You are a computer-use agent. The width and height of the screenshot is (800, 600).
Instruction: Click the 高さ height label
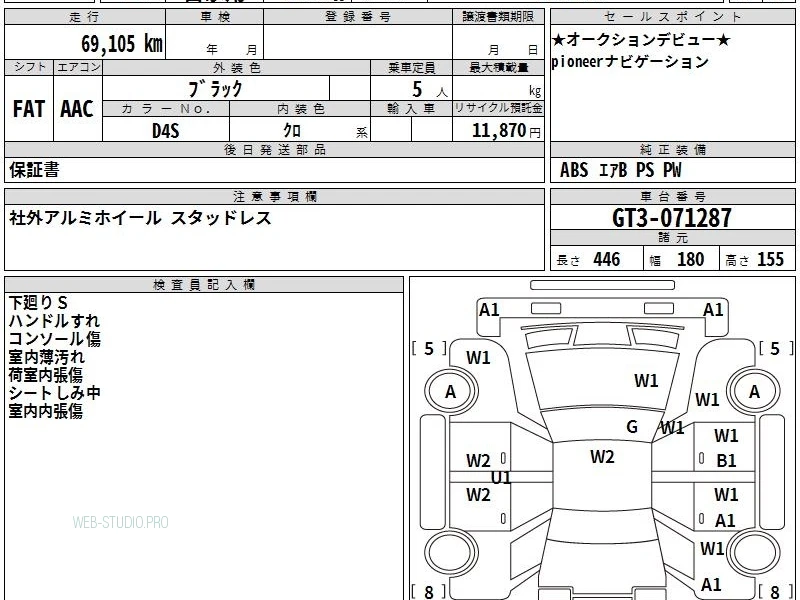point(738,261)
